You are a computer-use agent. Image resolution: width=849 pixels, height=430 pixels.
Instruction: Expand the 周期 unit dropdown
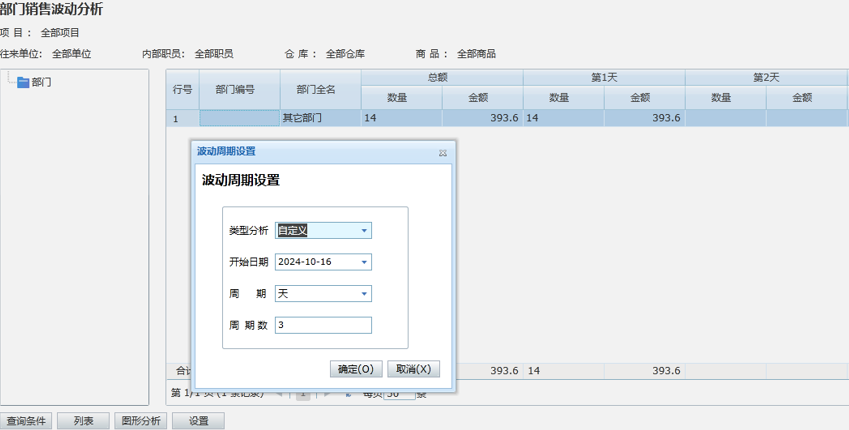tap(364, 294)
